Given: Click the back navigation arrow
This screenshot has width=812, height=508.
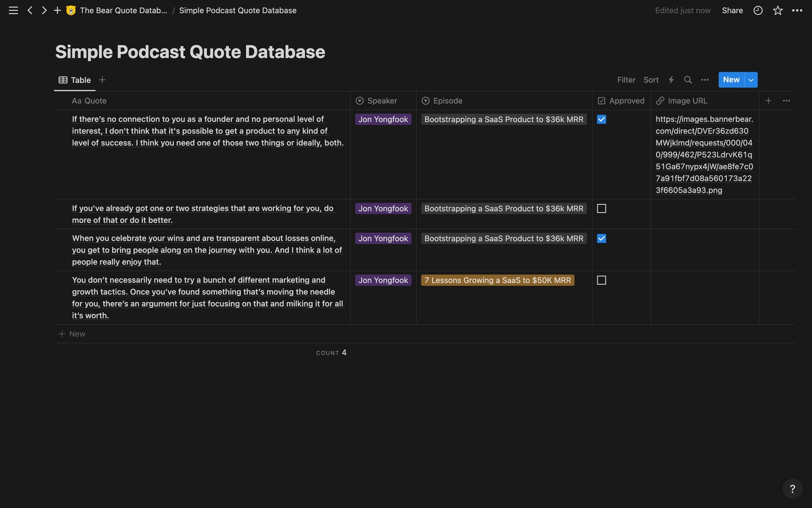Looking at the screenshot, I should [x=30, y=10].
